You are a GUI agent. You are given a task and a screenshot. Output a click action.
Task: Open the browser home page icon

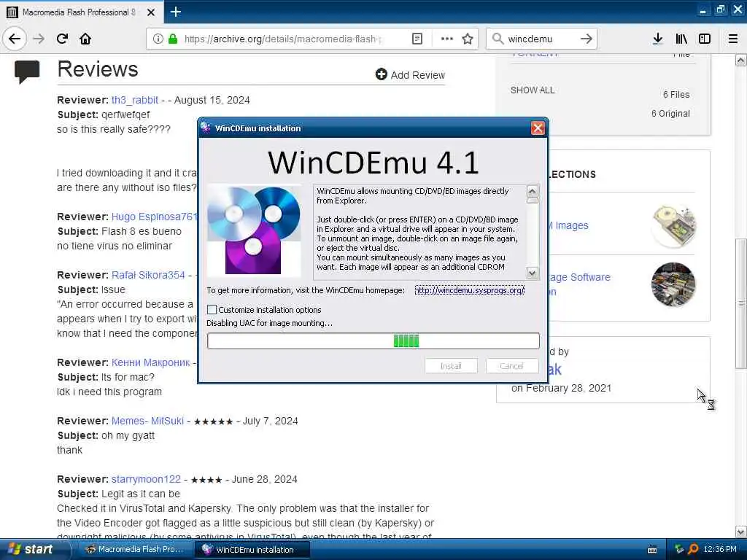click(x=85, y=39)
